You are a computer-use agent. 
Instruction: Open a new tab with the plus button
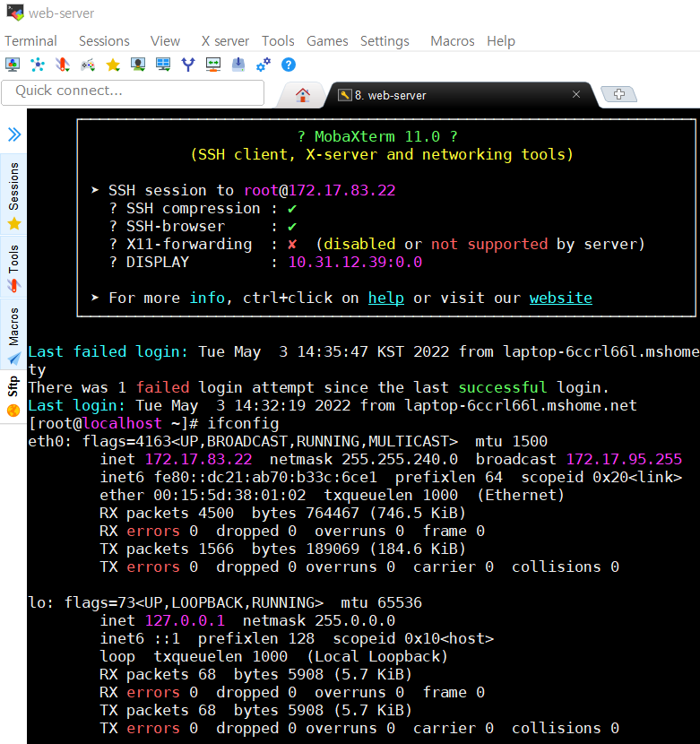pyautogui.click(x=618, y=94)
